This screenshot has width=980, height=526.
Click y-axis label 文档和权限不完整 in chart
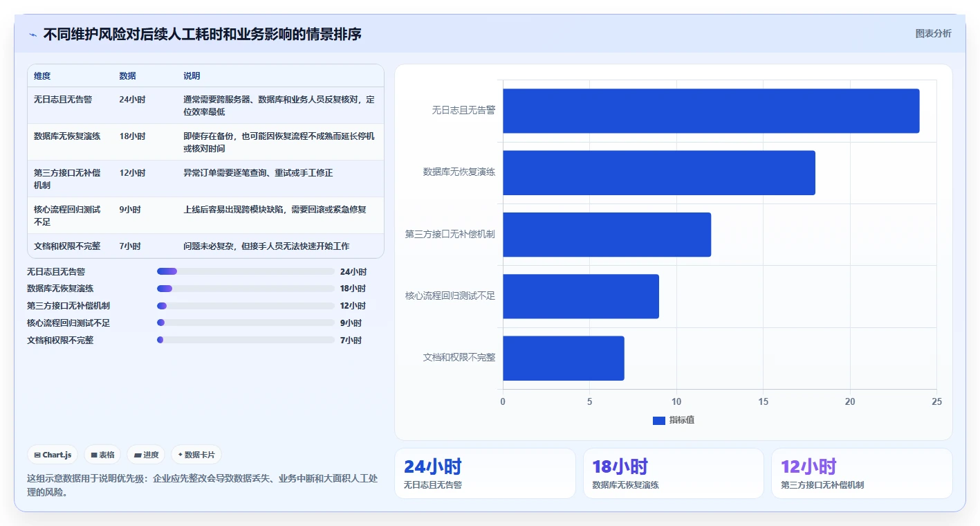(x=459, y=358)
